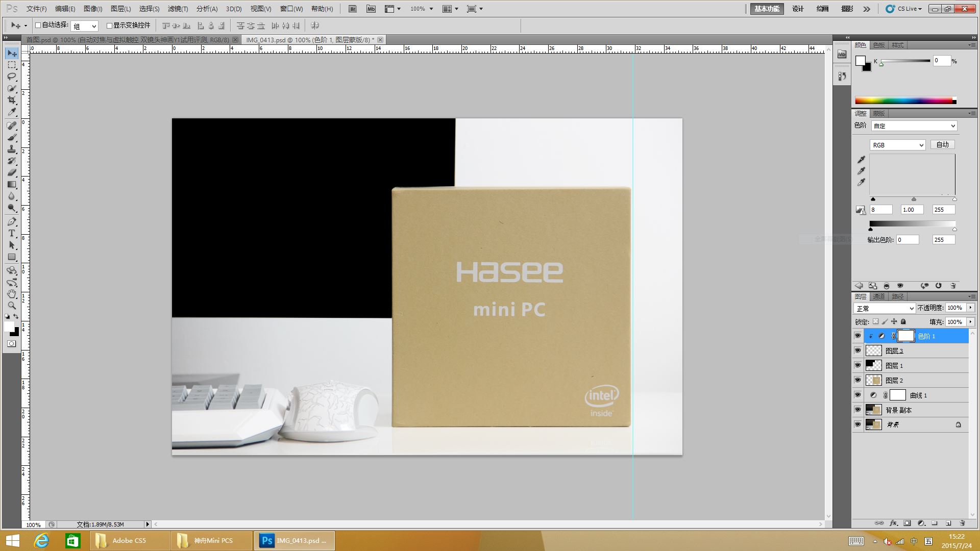Image resolution: width=980 pixels, height=551 pixels.
Task: Select the Path Selection tool
Action: (x=12, y=245)
